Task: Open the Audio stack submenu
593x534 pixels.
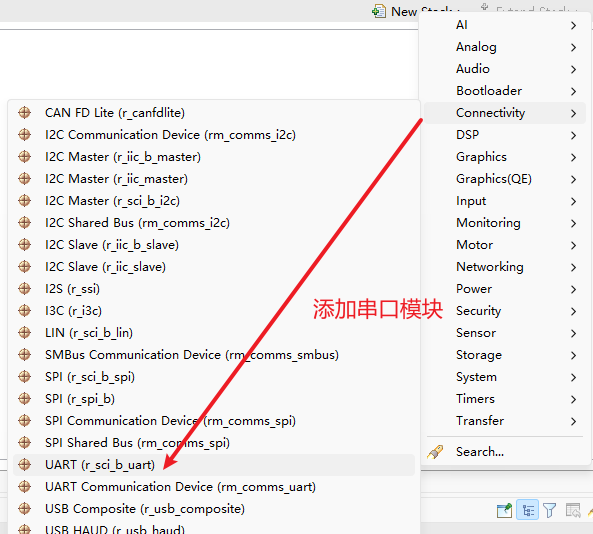Action: (x=505, y=69)
